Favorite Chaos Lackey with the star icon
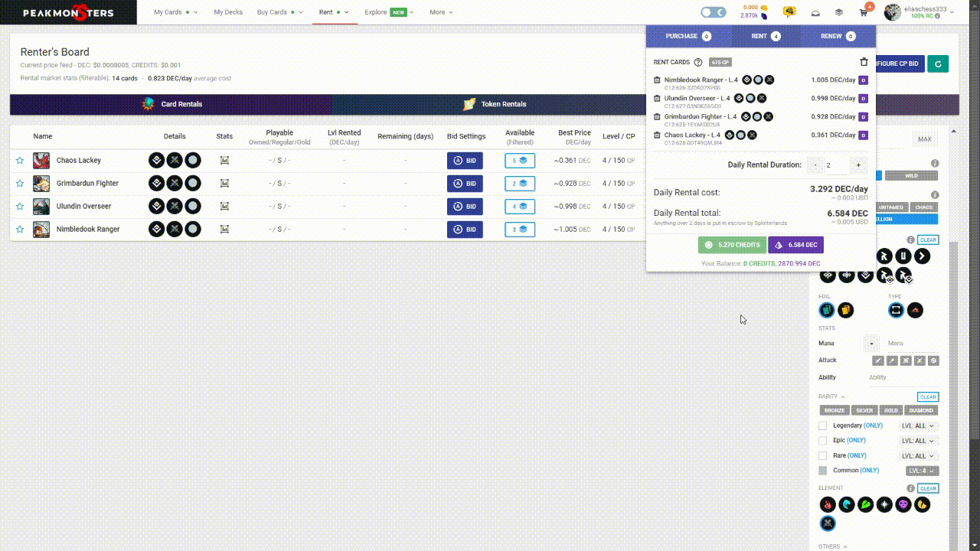The width and height of the screenshot is (980, 551). coord(20,161)
